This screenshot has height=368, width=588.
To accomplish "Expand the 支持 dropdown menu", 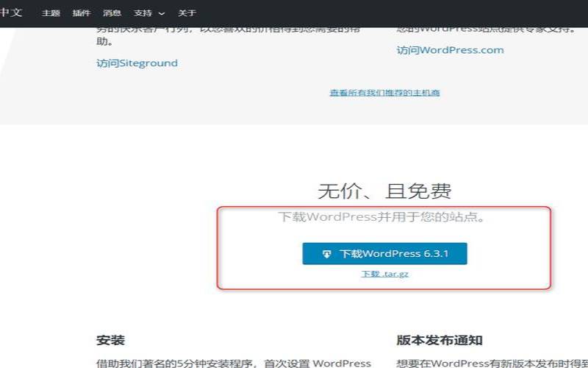I will pos(149,13).
